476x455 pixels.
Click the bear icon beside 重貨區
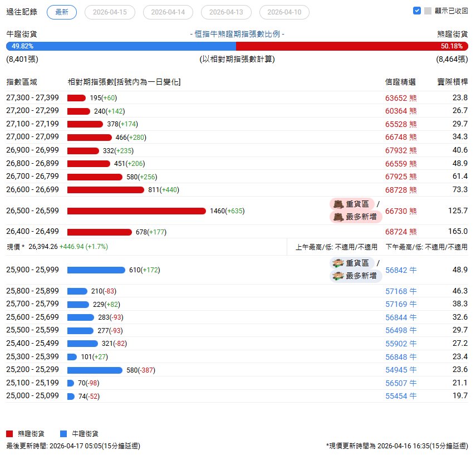click(x=338, y=204)
